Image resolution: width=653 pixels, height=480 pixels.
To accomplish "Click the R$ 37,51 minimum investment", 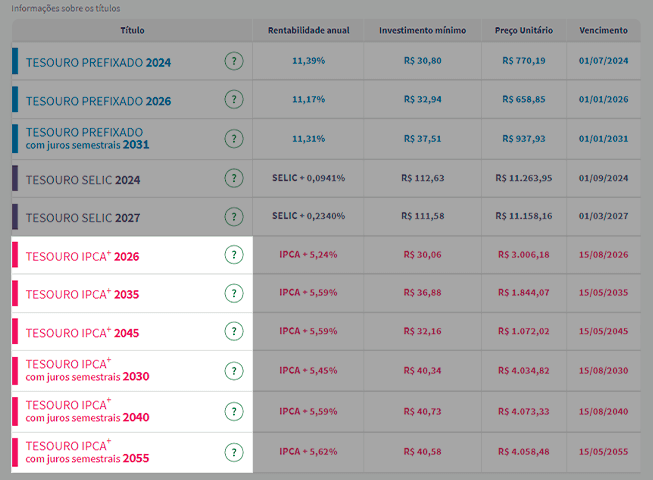I will (x=423, y=139).
